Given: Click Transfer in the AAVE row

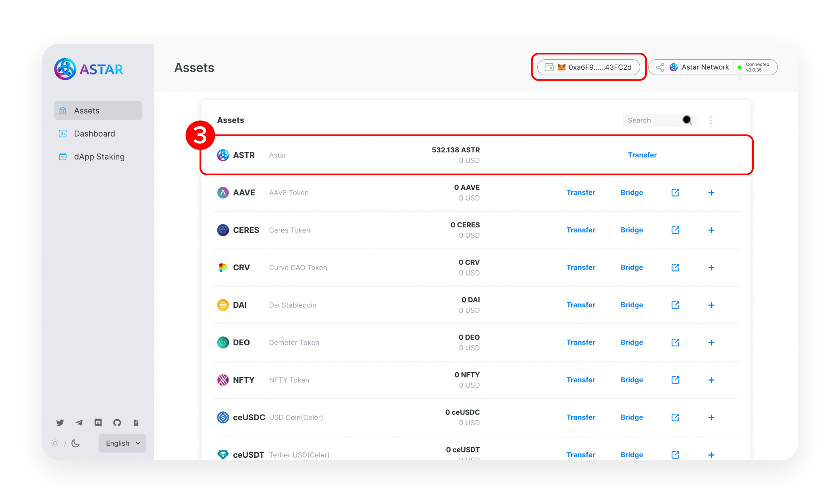Looking at the screenshot, I should (581, 193).
